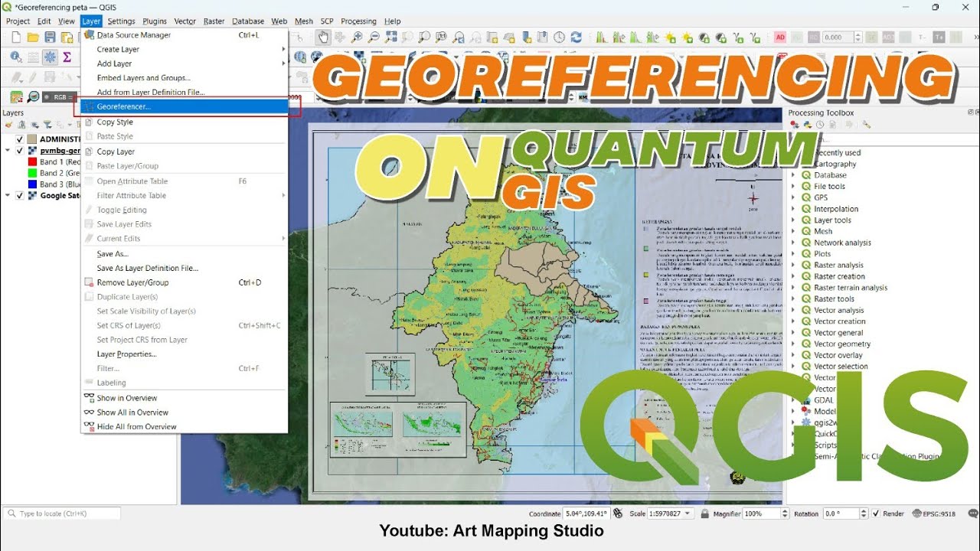980x551 pixels.
Task: Choose Layer Properties... menu entry
Action: click(x=184, y=354)
